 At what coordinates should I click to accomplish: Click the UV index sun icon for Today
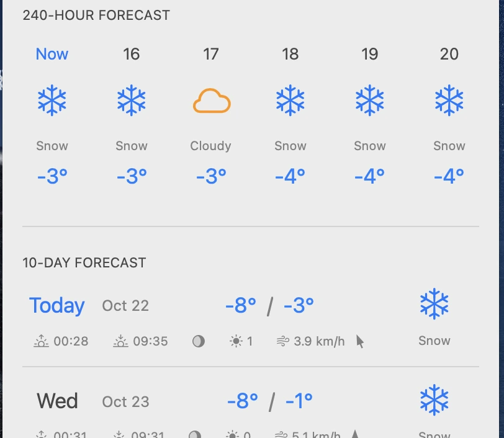[x=236, y=341]
